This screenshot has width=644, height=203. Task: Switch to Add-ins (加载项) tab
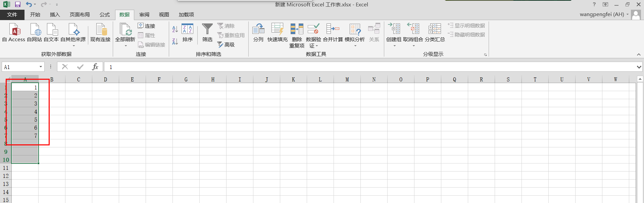[186, 15]
